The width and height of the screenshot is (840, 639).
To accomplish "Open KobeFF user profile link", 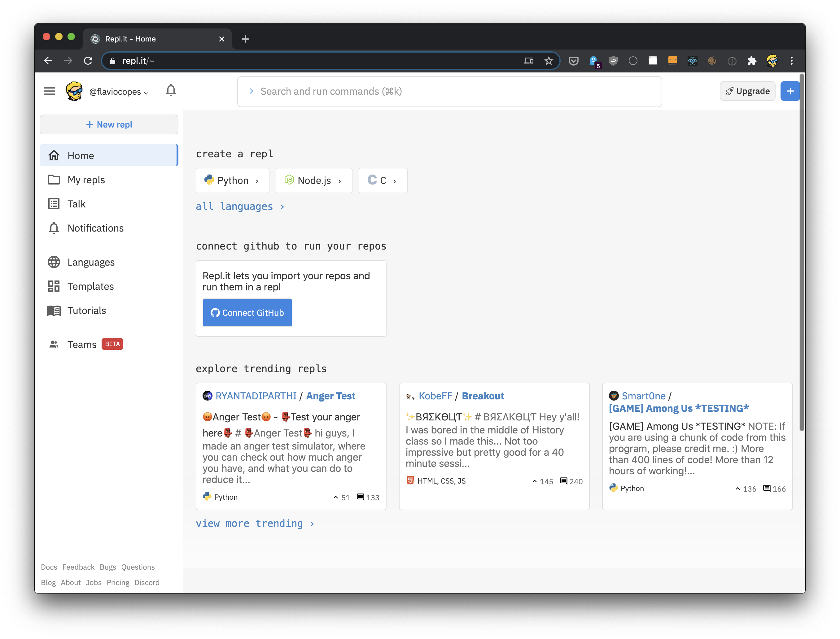I will (435, 396).
